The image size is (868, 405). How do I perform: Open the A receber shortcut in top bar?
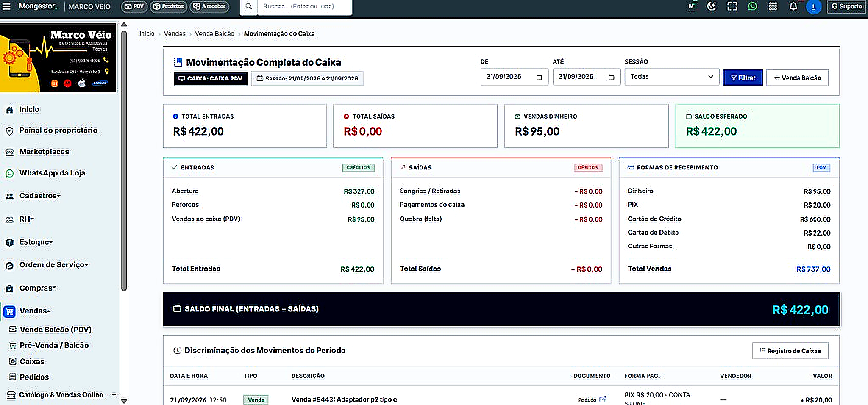(x=209, y=6)
